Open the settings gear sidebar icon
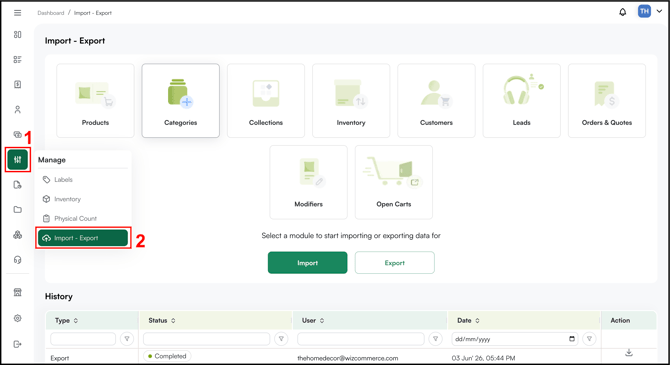The width and height of the screenshot is (670, 365). (x=18, y=318)
